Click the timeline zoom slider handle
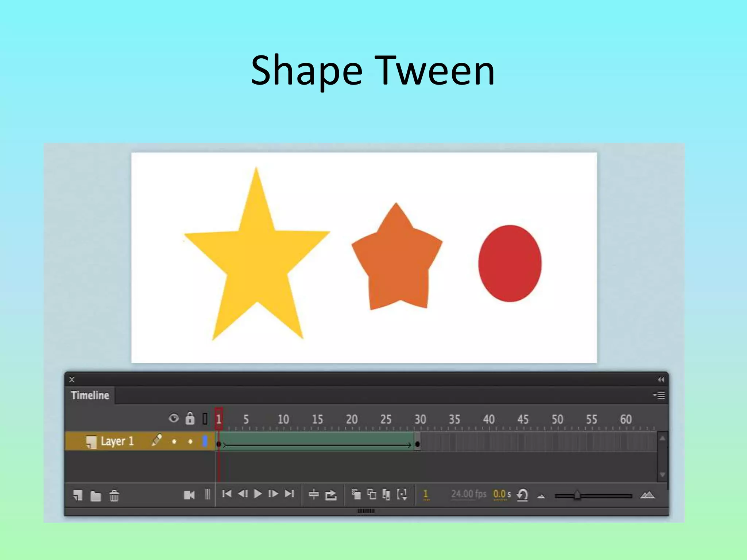Viewport: 747px width, 560px height. click(x=577, y=495)
